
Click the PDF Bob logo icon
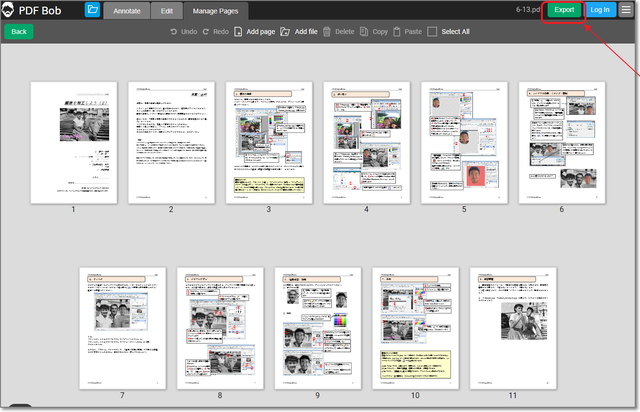pos(10,10)
